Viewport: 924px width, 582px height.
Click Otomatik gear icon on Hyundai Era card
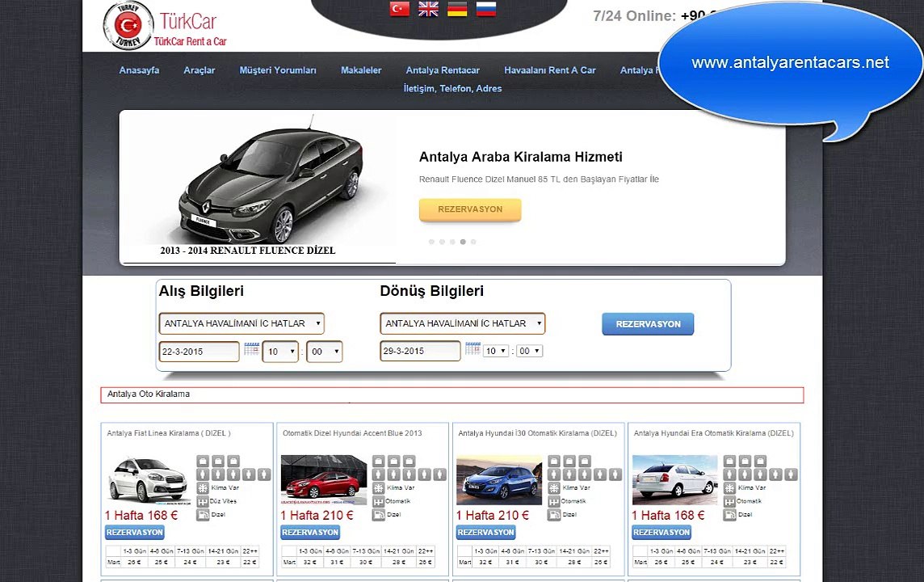coord(729,501)
